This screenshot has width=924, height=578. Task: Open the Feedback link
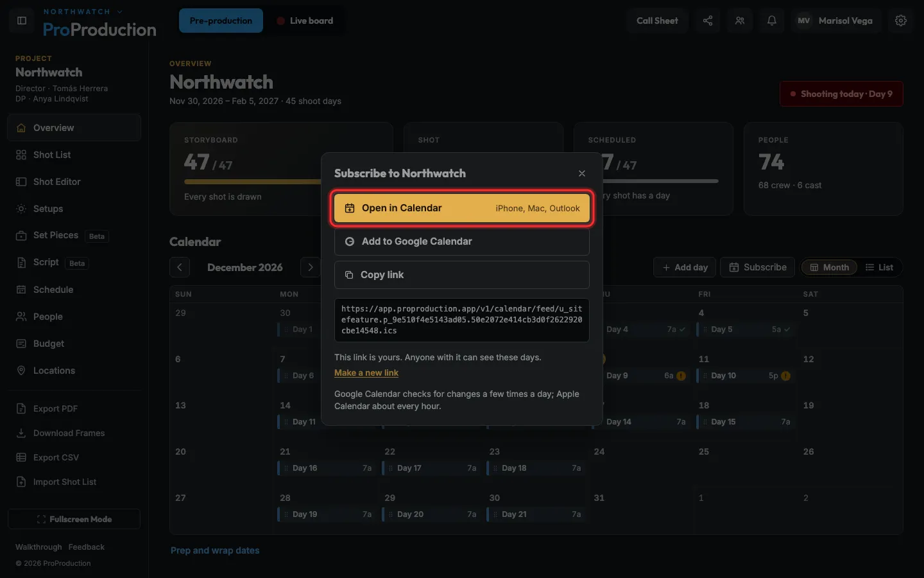[86, 547]
